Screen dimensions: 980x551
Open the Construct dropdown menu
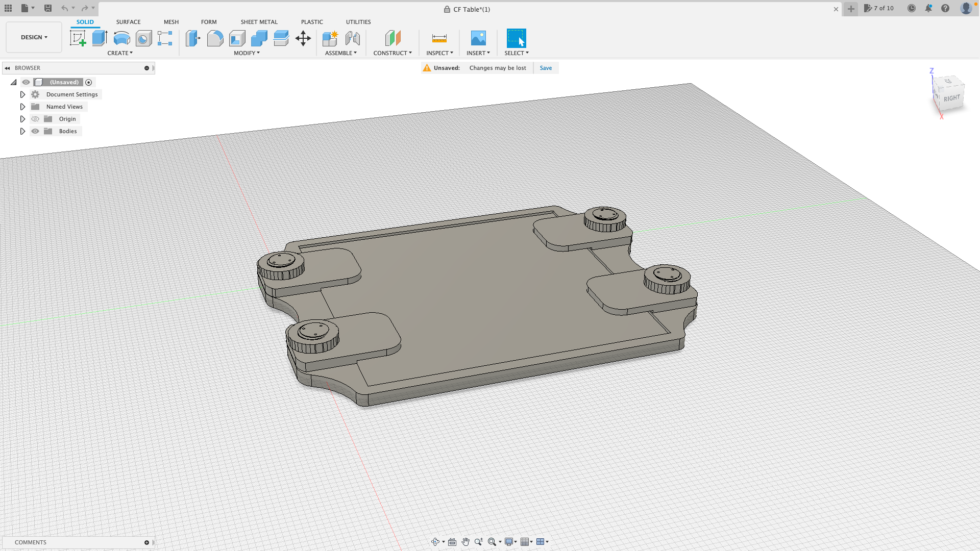tap(393, 53)
